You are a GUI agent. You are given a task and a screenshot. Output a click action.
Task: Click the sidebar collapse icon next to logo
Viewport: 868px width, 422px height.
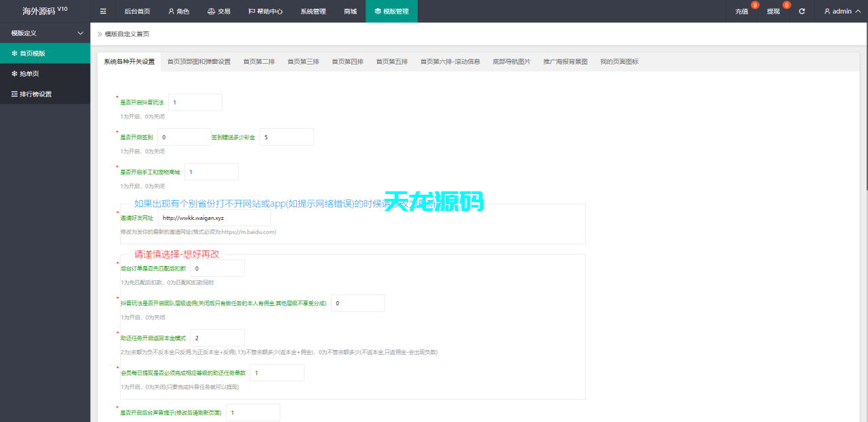point(103,11)
